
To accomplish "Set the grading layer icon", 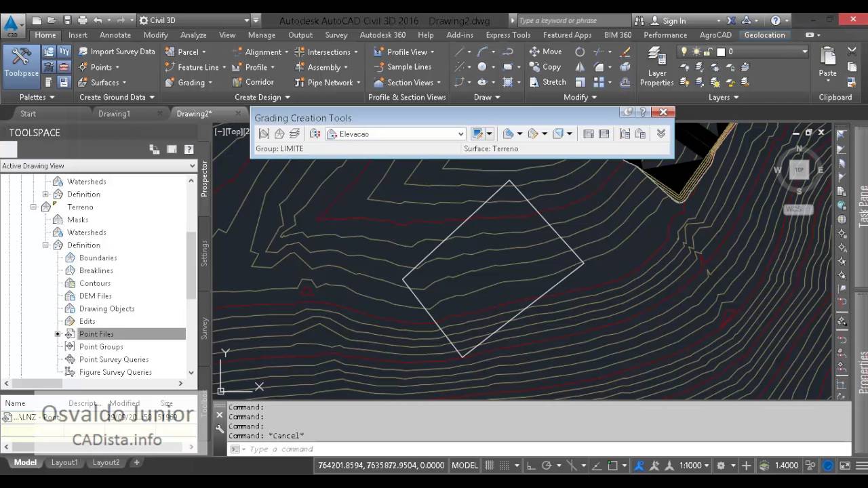I will coord(294,134).
